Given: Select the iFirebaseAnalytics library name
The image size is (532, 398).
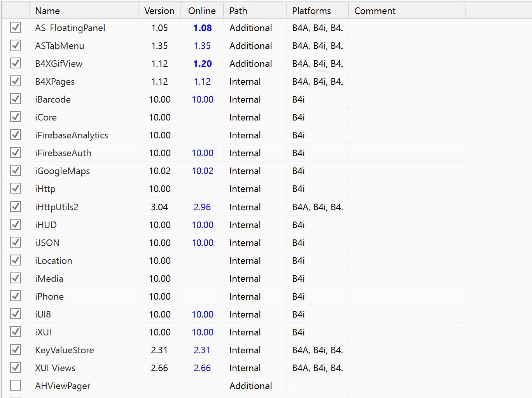Looking at the screenshot, I should tap(72, 135).
